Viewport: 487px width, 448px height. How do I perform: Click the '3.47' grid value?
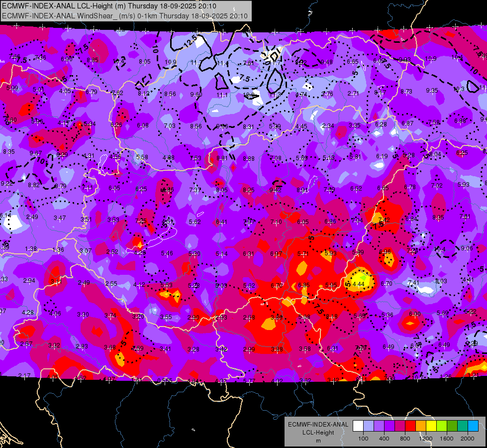[60, 218]
